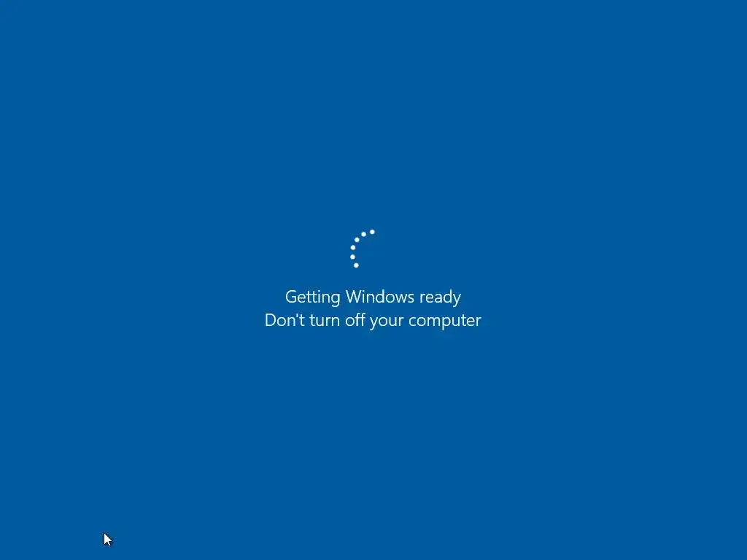Click the word "Windows" in the message
Viewport: 747px width, 560px height.
[x=379, y=297]
